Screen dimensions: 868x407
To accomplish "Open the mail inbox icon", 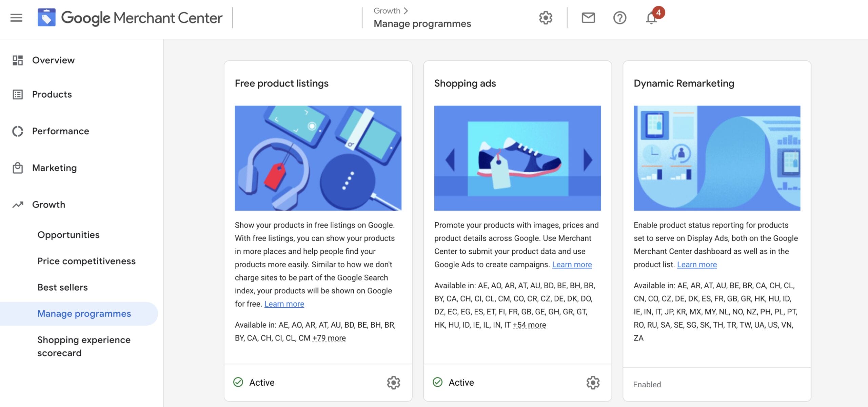I will pyautogui.click(x=588, y=18).
